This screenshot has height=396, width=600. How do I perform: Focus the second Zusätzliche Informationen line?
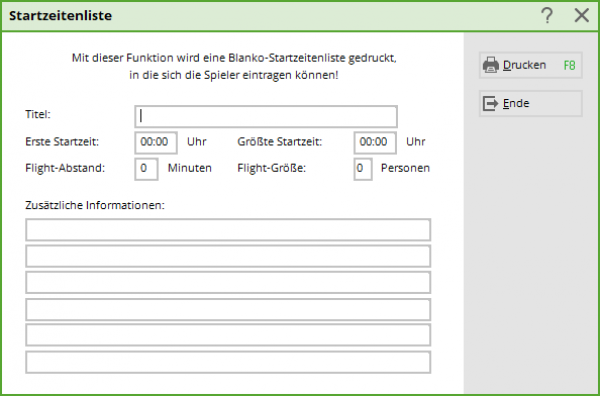pyautogui.click(x=228, y=256)
